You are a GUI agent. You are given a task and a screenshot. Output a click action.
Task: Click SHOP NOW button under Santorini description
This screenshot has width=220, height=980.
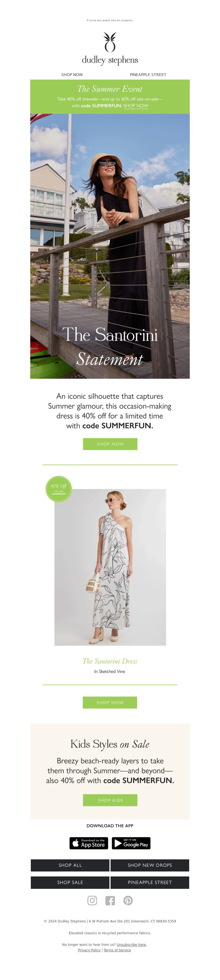[x=110, y=444]
